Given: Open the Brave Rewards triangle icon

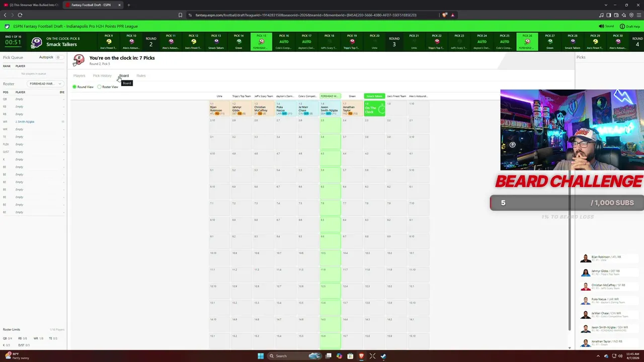Looking at the screenshot, I should point(452,15).
